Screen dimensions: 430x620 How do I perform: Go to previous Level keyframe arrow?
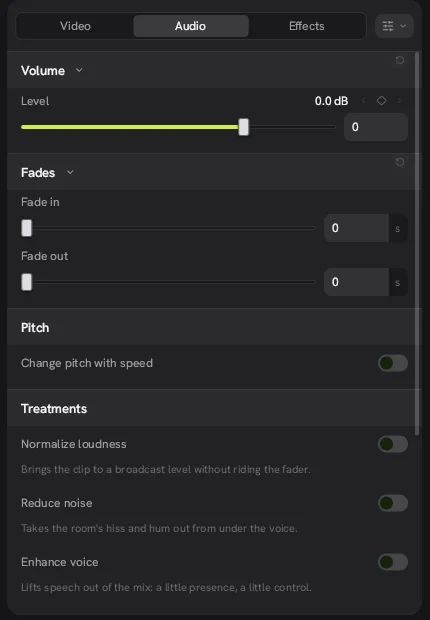tap(364, 101)
